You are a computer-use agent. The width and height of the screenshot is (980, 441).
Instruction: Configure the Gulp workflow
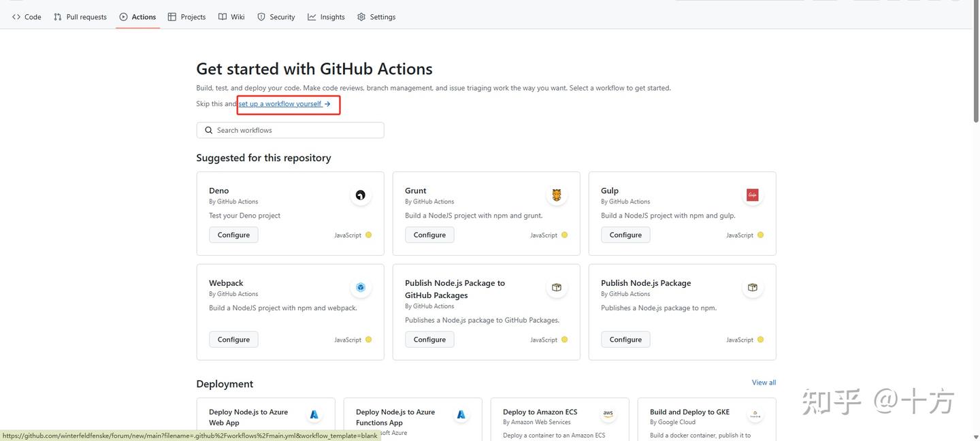(x=625, y=235)
